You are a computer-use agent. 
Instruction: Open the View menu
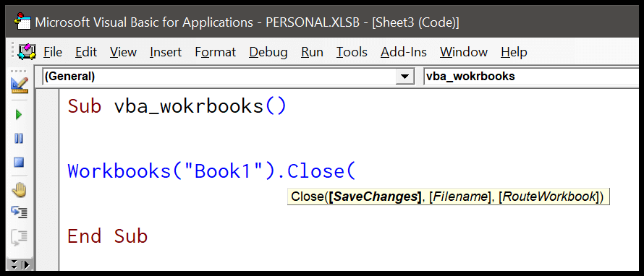click(x=123, y=52)
